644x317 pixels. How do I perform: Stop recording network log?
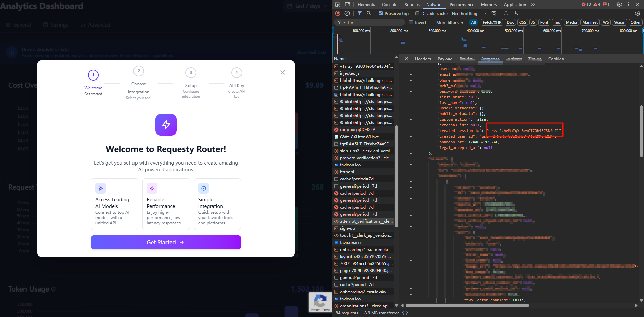click(338, 13)
